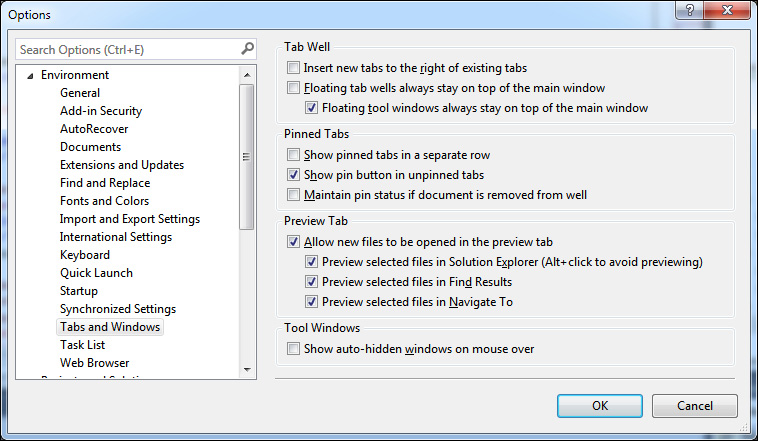Select the General environment item
Screen dimensions: 758x441
[80, 93]
